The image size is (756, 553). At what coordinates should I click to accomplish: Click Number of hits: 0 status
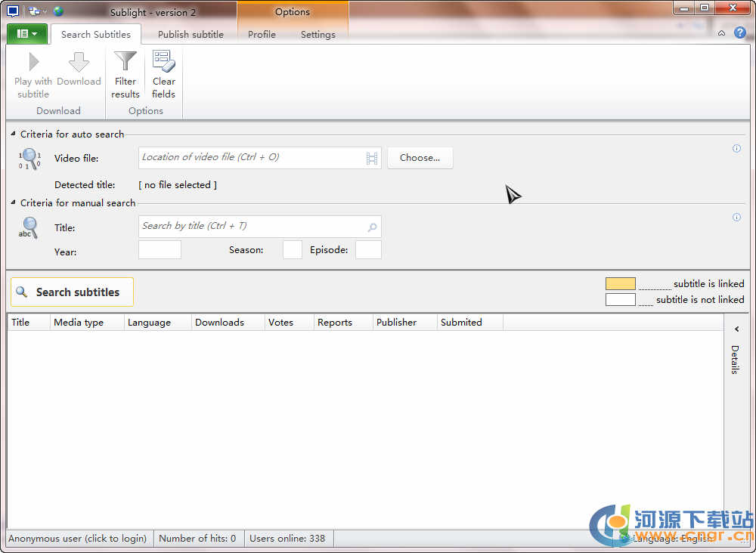point(197,539)
